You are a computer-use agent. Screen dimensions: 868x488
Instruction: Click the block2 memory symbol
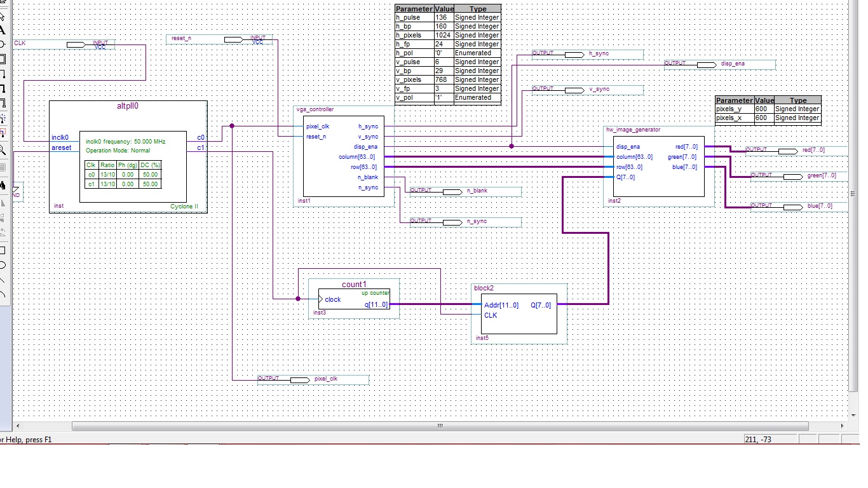click(x=519, y=313)
